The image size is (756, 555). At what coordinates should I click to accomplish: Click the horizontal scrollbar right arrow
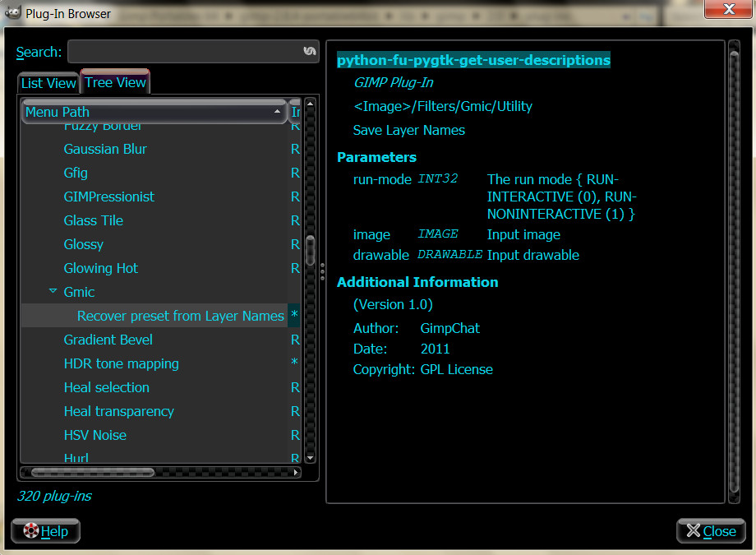(296, 472)
